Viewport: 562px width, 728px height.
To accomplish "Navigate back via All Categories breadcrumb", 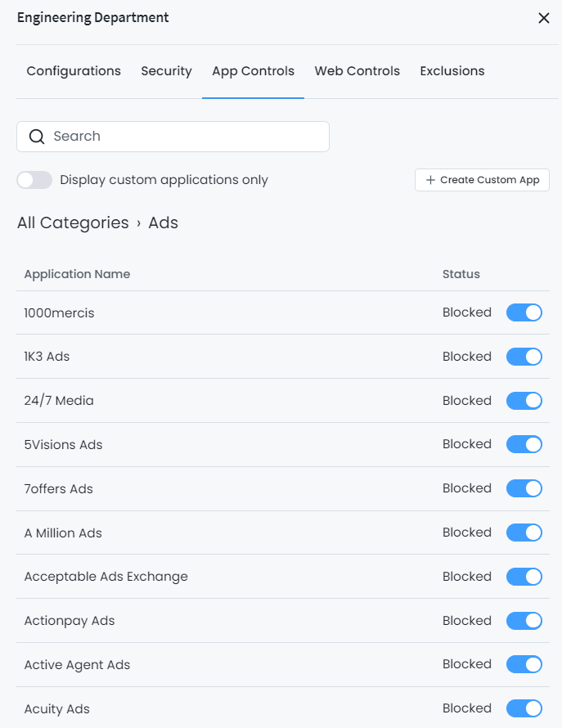I will 74,222.
